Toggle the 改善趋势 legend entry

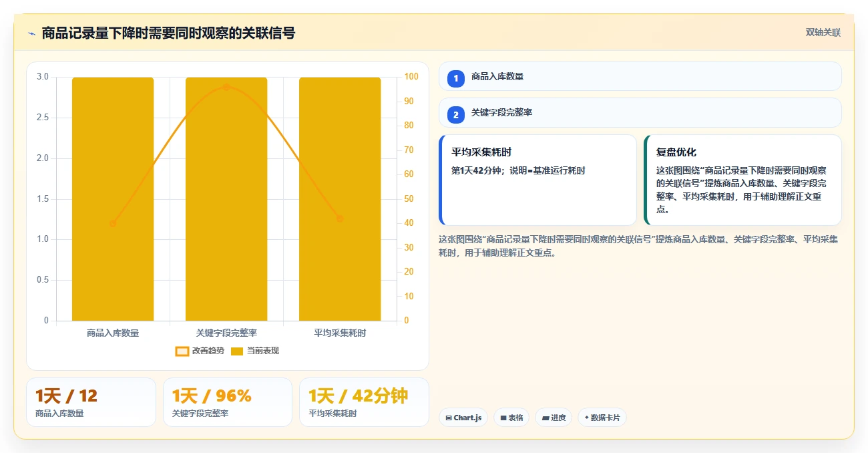tap(200, 351)
